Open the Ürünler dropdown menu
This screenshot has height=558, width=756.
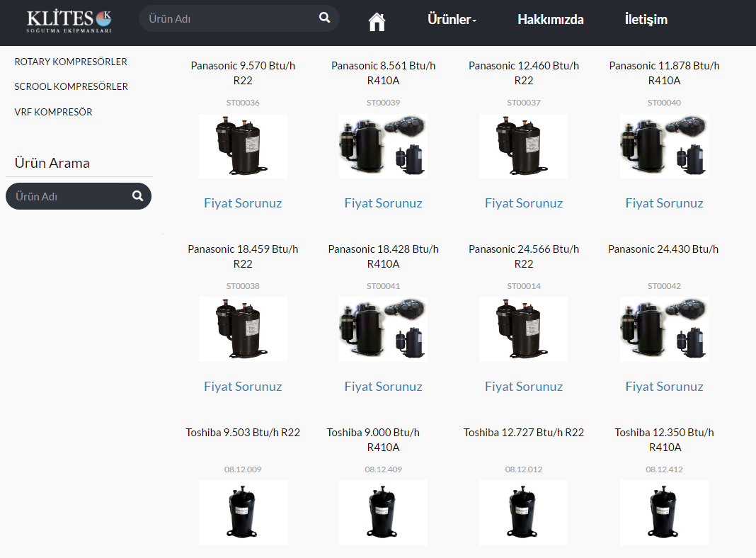point(452,19)
